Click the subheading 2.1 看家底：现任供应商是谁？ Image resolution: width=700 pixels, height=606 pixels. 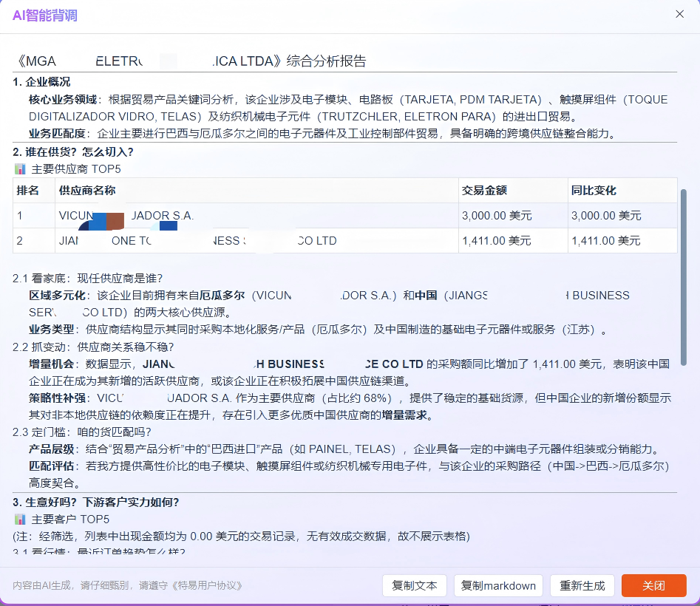(x=87, y=279)
